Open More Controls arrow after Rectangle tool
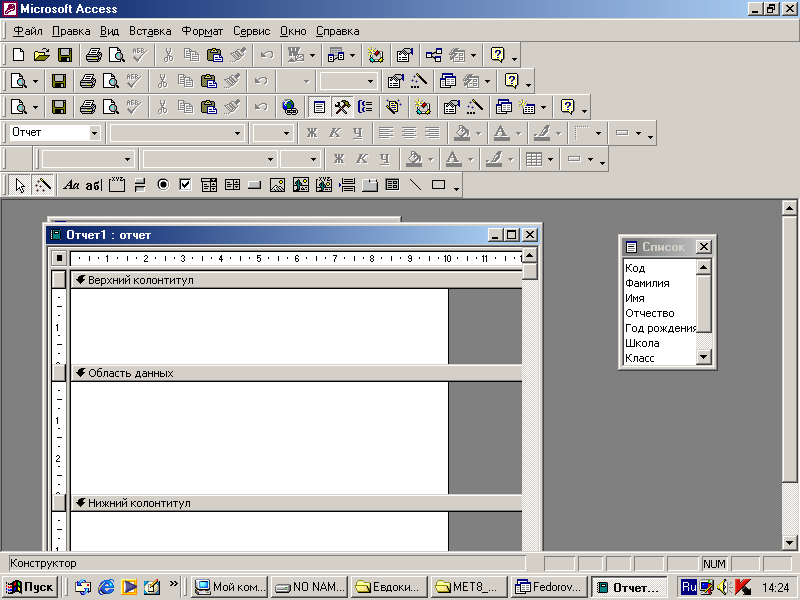This screenshot has width=800, height=600. [457, 189]
